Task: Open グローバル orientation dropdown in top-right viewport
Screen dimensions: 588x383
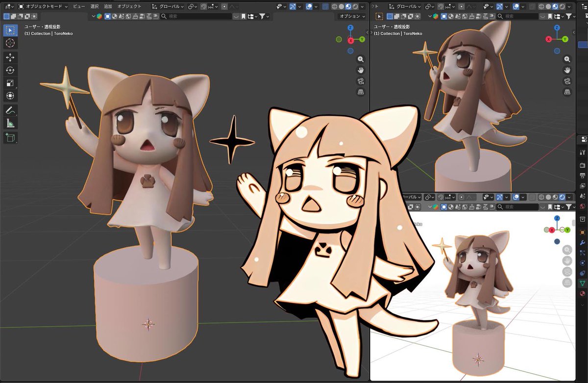Action: (405, 7)
